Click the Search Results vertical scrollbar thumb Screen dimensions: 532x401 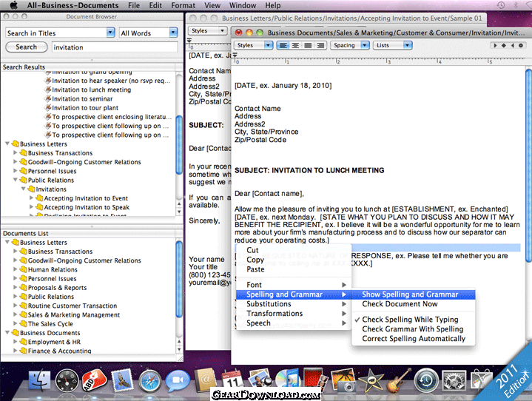[x=179, y=145]
